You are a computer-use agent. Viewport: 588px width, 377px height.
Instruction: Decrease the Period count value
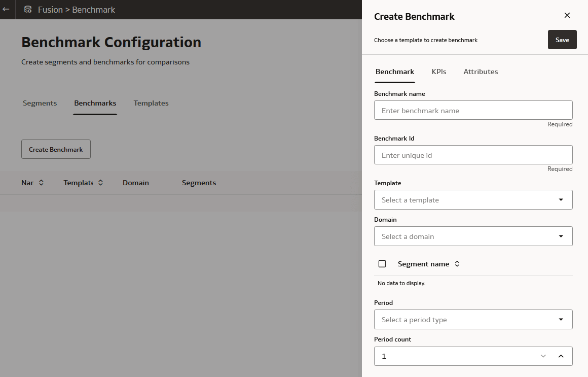[x=543, y=356]
